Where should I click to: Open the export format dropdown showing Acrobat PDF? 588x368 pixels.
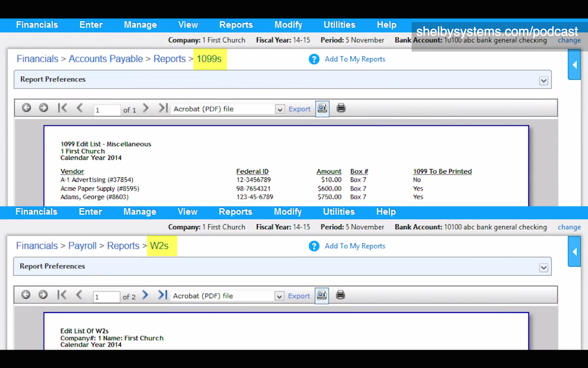click(279, 109)
